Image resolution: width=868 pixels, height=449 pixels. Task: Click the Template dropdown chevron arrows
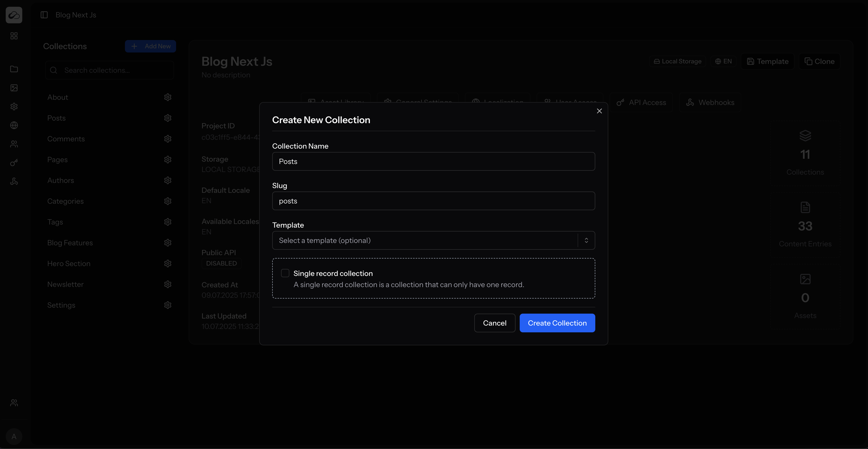[x=586, y=240]
